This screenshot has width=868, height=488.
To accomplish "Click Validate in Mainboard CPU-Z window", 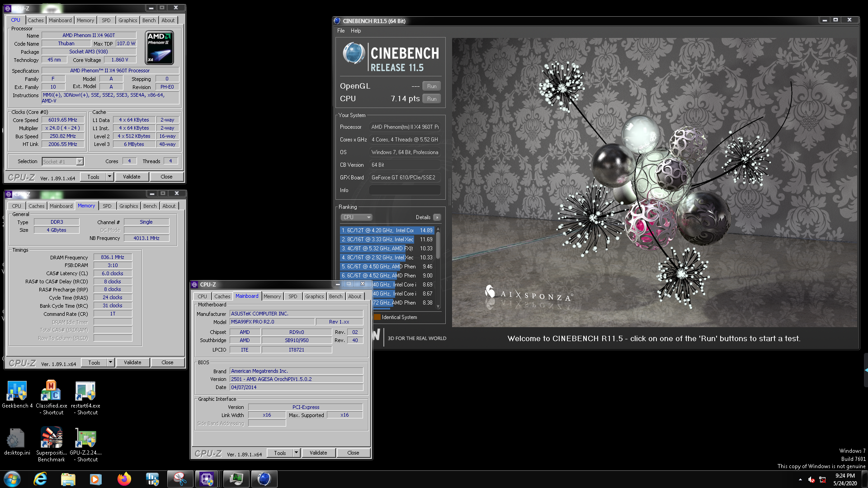I will tap(318, 453).
